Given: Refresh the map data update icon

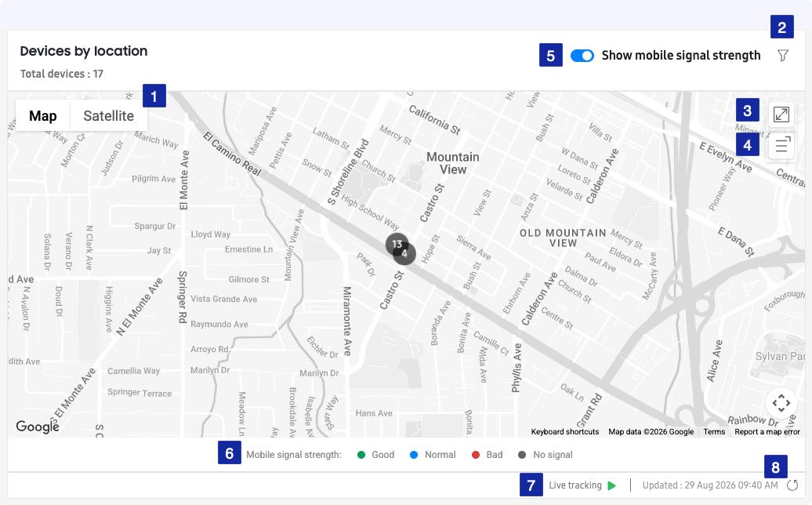Looking at the screenshot, I should (792, 485).
